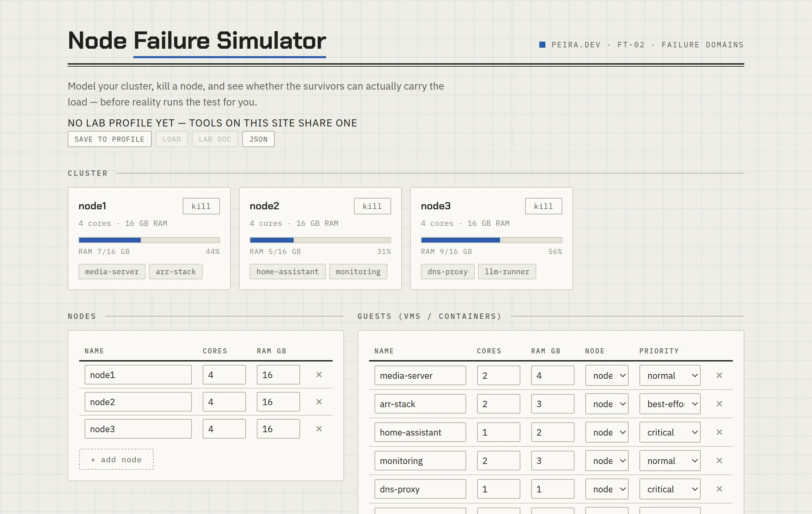Click the home-assistant tag on node2
The width and height of the screenshot is (812, 514).
(x=288, y=272)
